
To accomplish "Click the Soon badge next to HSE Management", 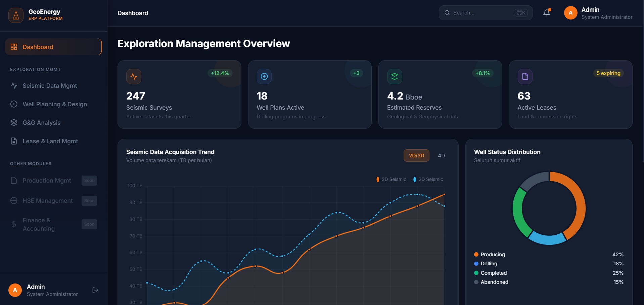I will pos(89,200).
